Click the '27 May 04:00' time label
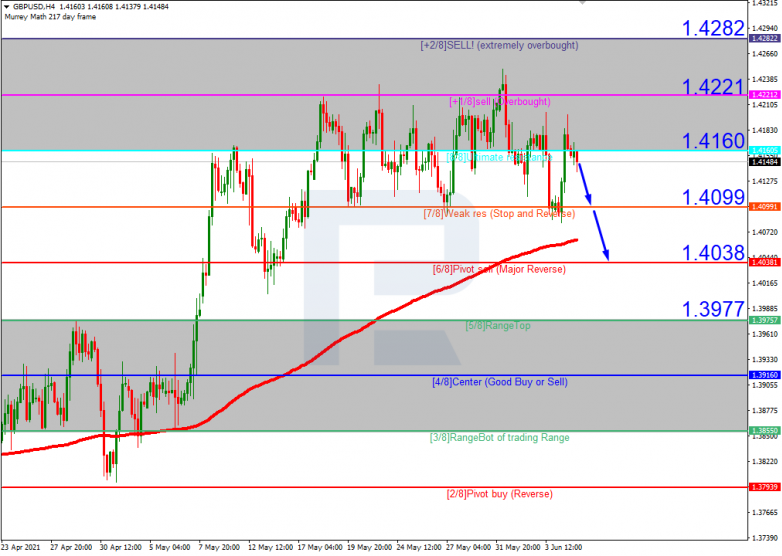This screenshot has width=782, height=556. (468, 548)
